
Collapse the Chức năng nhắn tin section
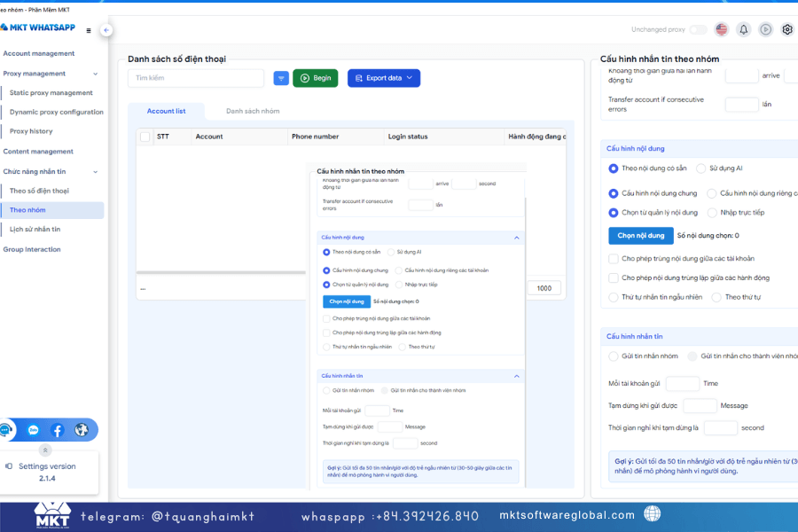click(x=97, y=171)
